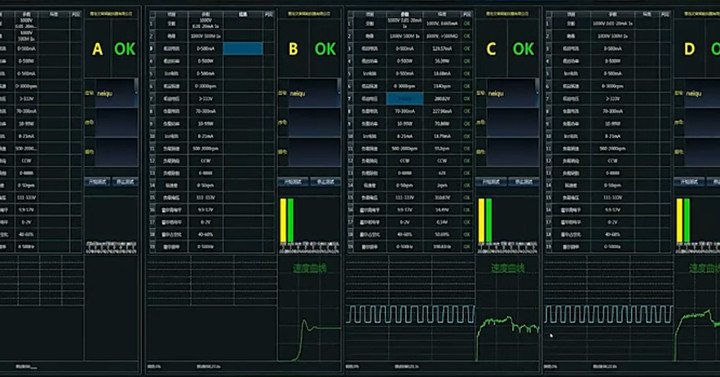The height and width of the screenshot is (377, 720).
Task: Click the green OK status of station B
Action: (x=325, y=49)
